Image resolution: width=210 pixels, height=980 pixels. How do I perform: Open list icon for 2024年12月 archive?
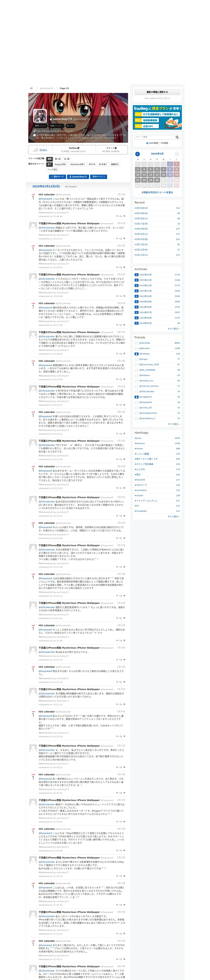click(x=136, y=285)
